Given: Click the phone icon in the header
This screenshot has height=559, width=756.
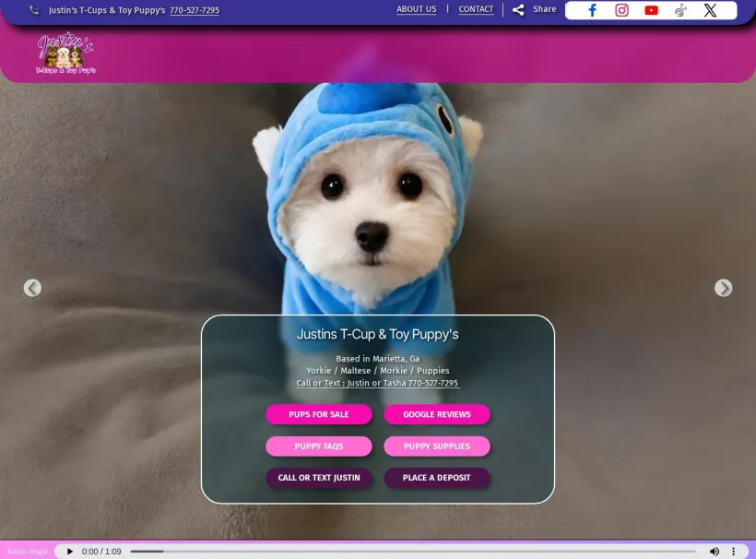Looking at the screenshot, I should point(34,9).
